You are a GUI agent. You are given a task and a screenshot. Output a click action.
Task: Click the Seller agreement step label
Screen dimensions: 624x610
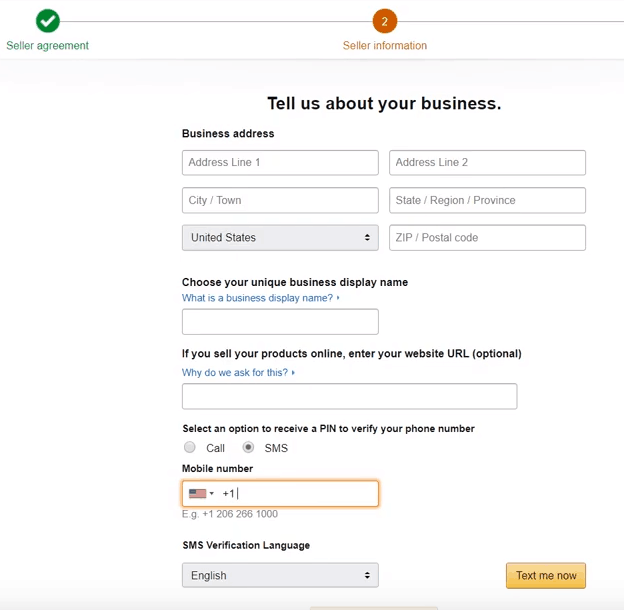(x=47, y=46)
